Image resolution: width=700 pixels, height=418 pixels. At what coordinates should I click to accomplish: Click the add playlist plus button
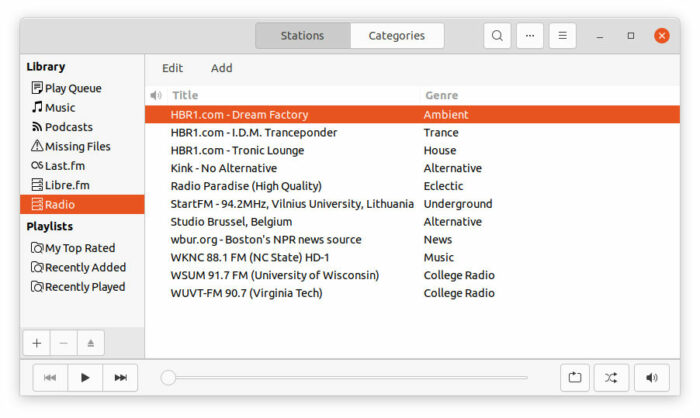(37, 343)
